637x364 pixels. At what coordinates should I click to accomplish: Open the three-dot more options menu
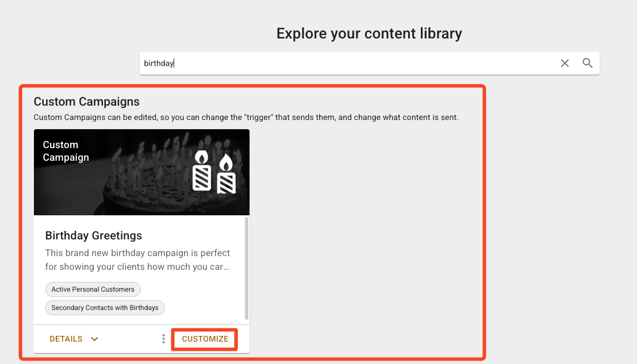click(163, 339)
